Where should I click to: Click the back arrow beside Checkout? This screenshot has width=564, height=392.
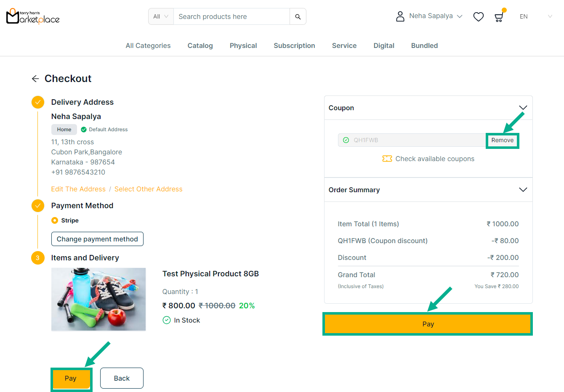click(x=35, y=79)
